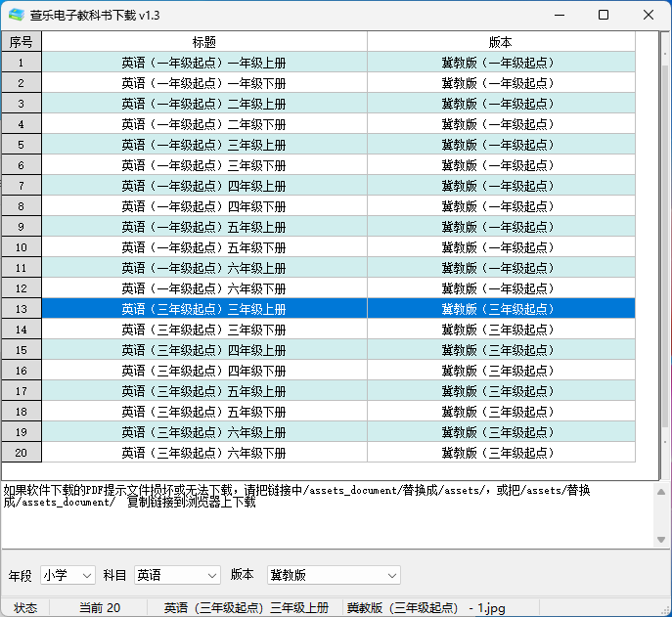Click 版本 cell in row 14
This screenshot has width=672, height=617.
click(x=501, y=330)
